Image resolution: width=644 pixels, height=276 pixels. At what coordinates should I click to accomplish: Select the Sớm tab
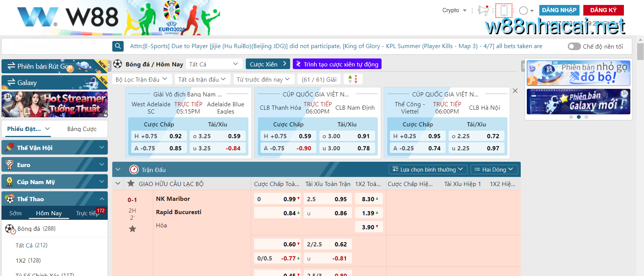(x=16, y=213)
